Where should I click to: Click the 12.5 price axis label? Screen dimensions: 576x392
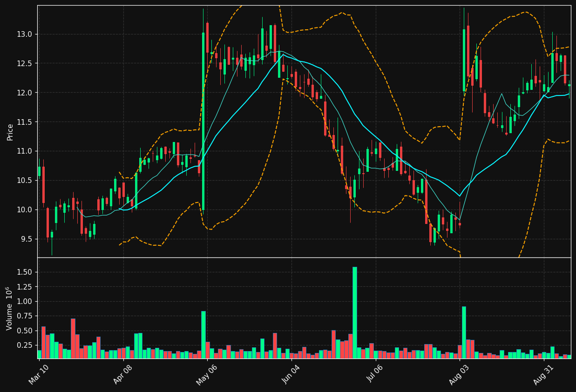25,63
